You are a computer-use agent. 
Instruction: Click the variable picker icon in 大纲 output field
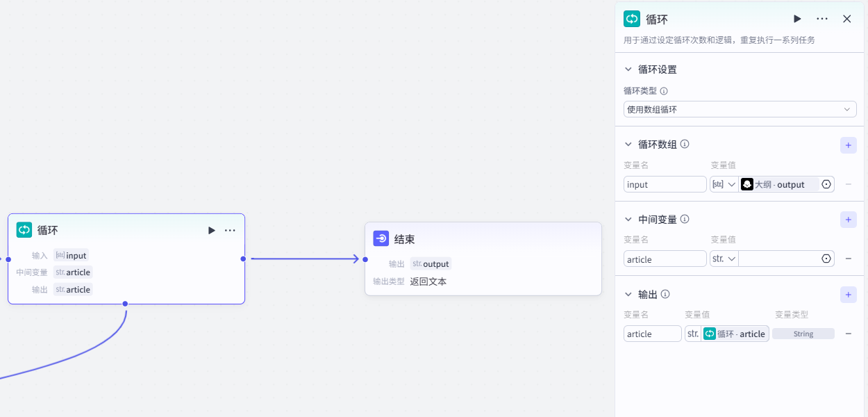[826, 184]
